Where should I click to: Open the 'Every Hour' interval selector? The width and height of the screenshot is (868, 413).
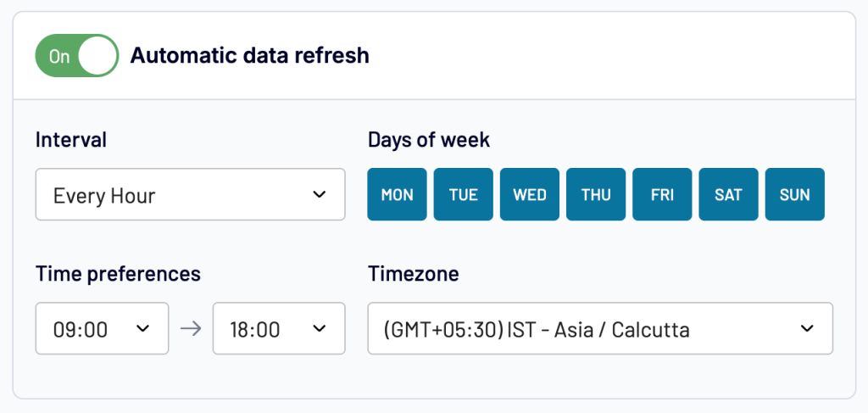point(190,195)
